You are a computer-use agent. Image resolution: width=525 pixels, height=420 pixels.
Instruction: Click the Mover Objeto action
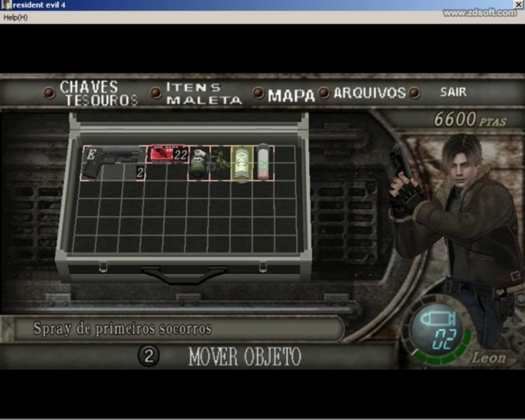245,356
